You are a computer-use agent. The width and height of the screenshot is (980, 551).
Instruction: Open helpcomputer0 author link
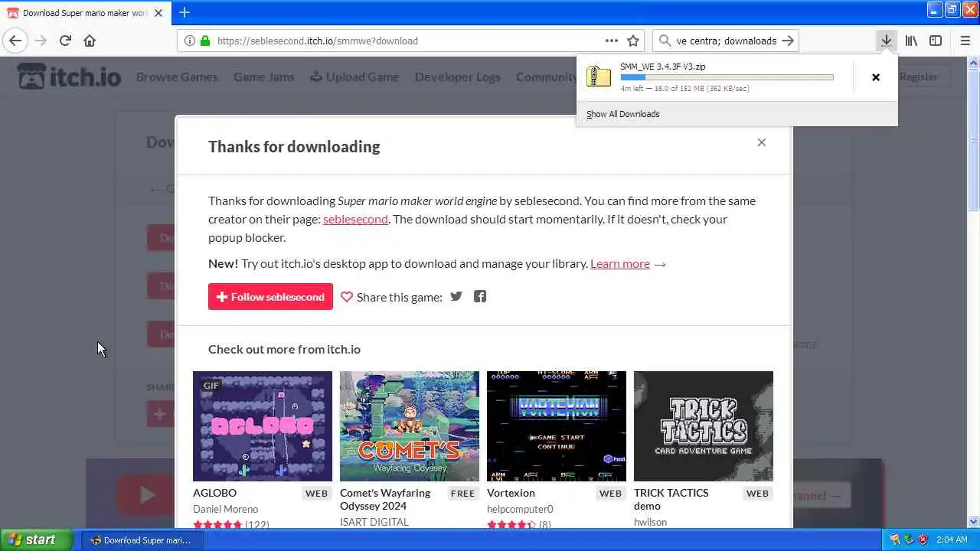(x=520, y=509)
